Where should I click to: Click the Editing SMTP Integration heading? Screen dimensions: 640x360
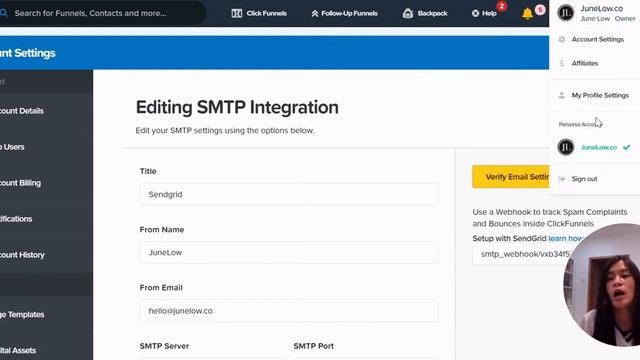click(x=237, y=107)
